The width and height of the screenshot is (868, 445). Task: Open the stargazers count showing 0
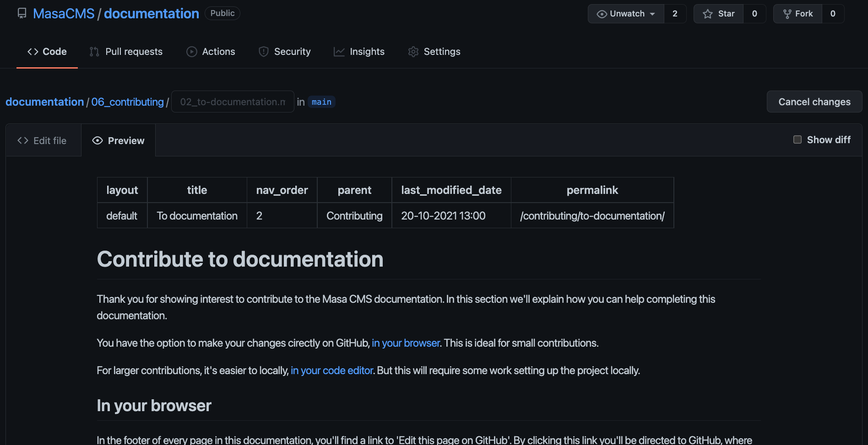pos(754,14)
